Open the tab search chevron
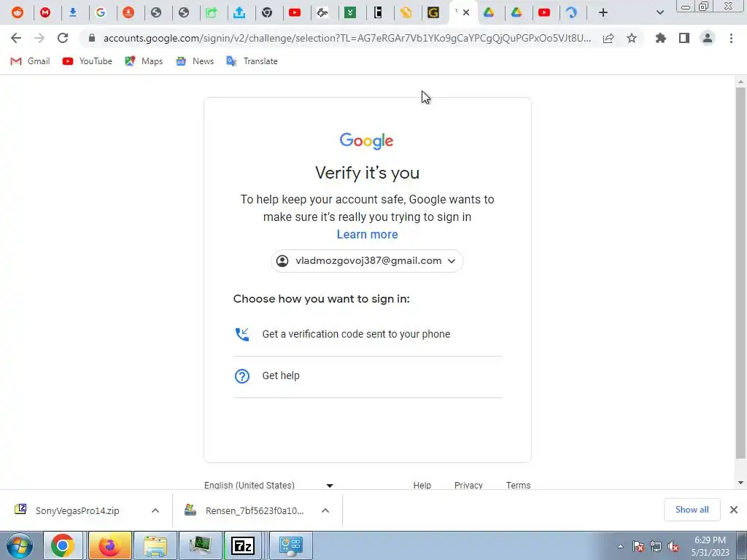Image resolution: width=747 pixels, height=560 pixels. tap(659, 13)
